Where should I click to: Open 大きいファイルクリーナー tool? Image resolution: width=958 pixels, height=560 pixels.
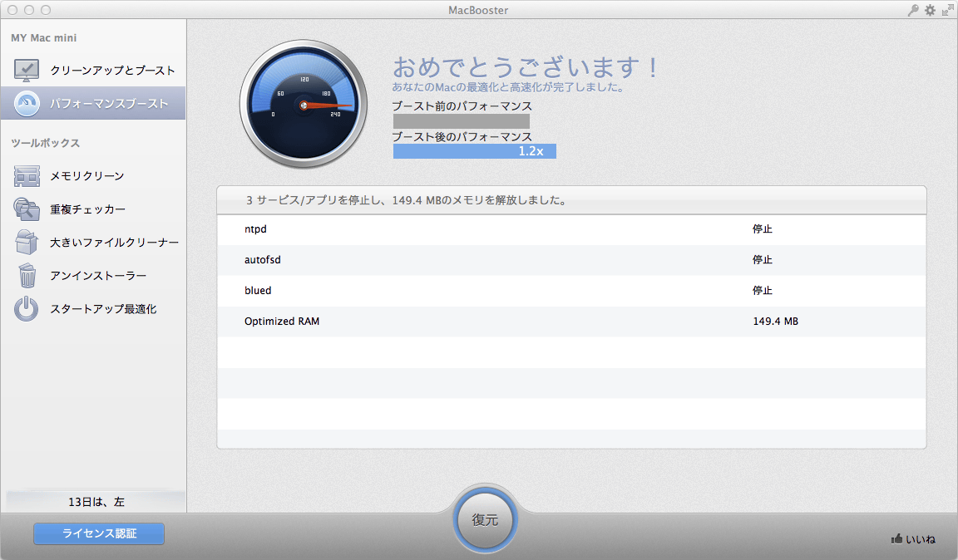coord(93,243)
